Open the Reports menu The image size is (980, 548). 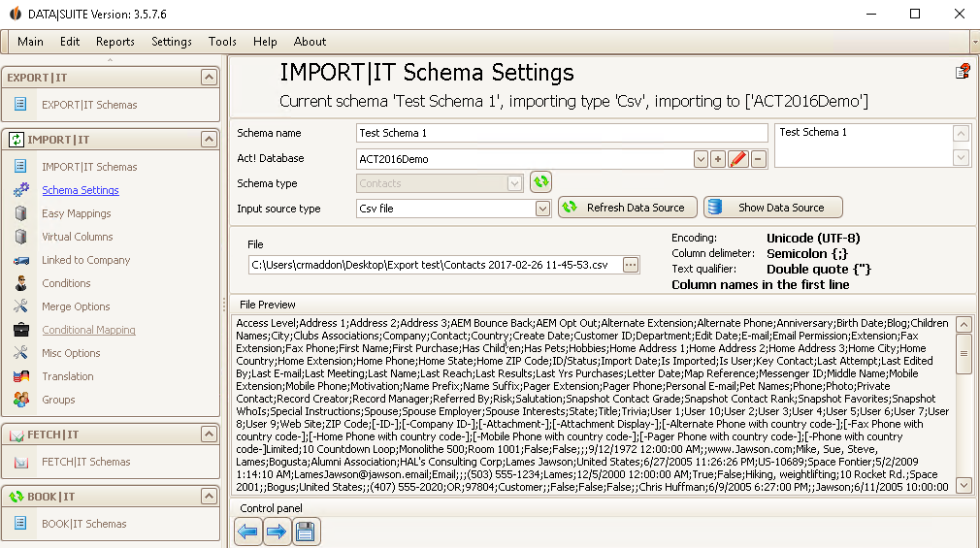[x=115, y=42]
